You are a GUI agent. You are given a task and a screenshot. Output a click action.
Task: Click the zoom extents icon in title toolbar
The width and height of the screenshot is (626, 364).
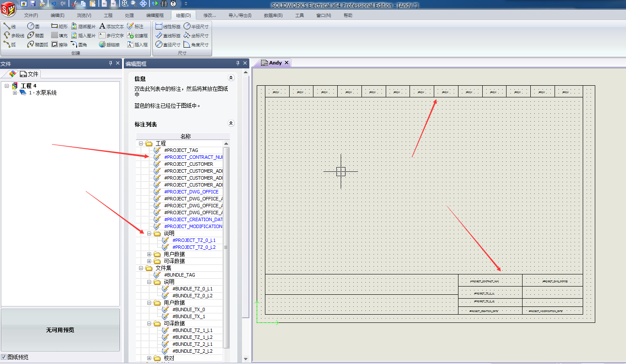[x=125, y=3]
